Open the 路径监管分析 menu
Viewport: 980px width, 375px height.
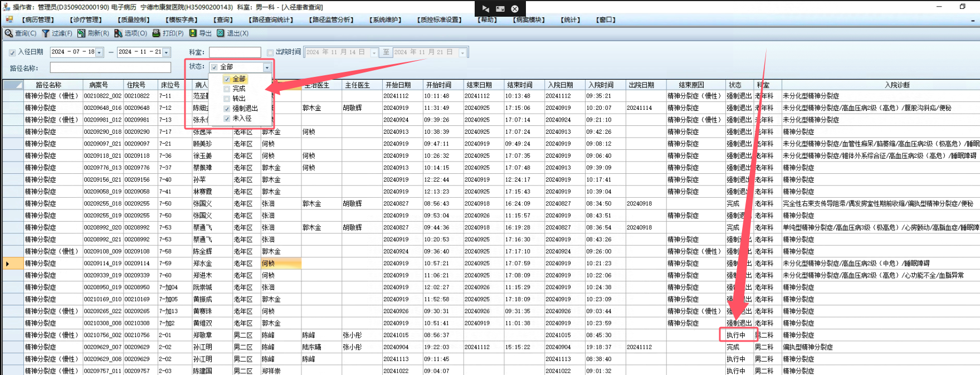tap(331, 20)
